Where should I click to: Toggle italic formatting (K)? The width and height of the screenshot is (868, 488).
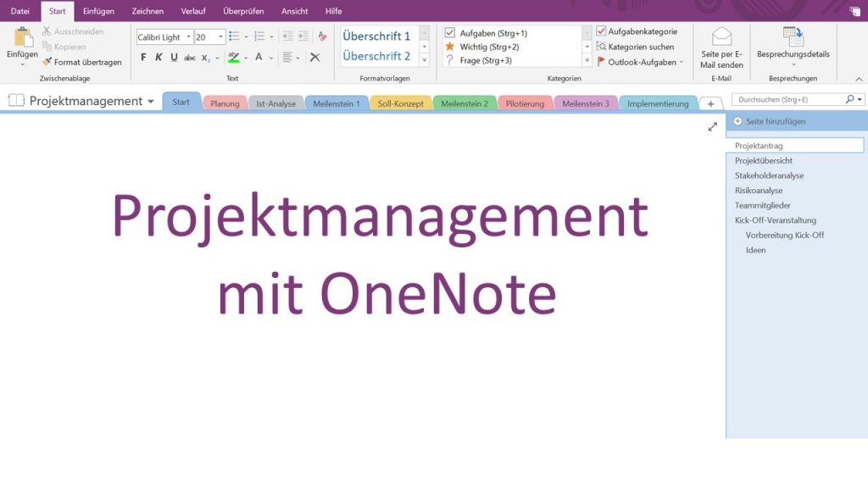[x=159, y=57]
